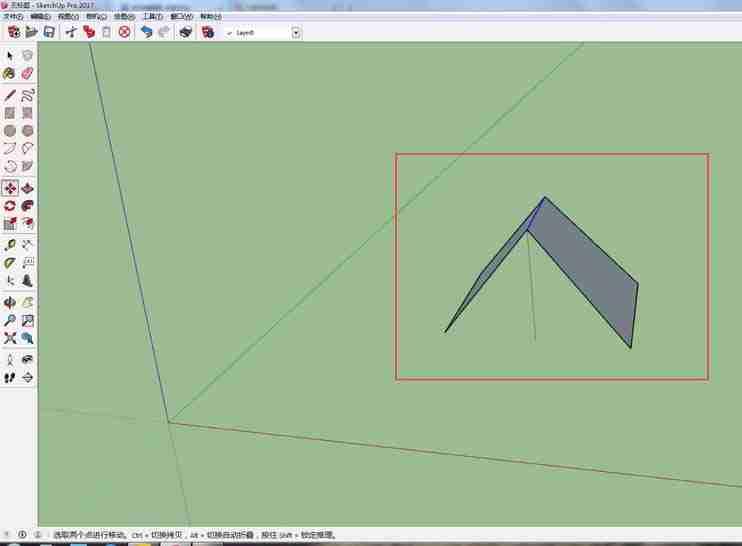Pick the Dimensions tool
The width and height of the screenshot is (742, 546).
coord(27,246)
